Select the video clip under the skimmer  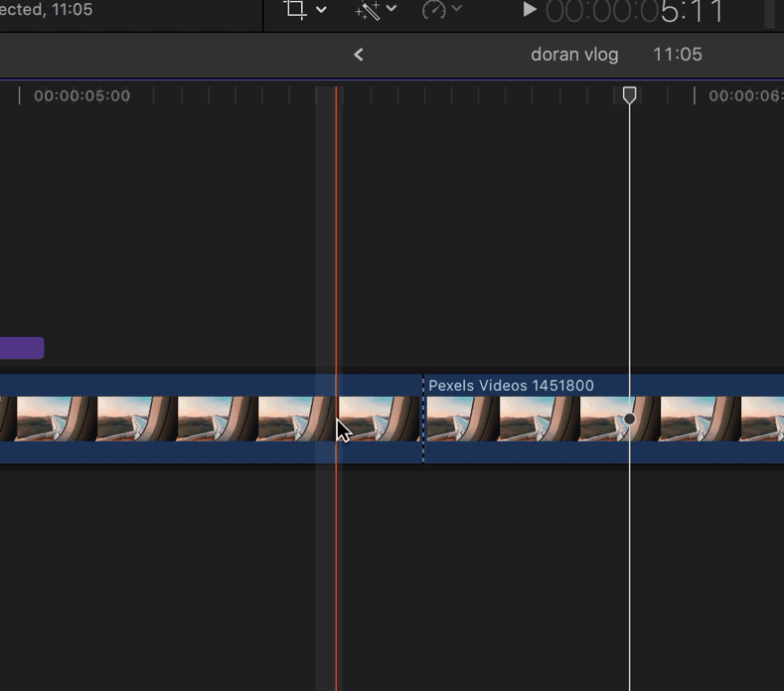(x=211, y=419)
